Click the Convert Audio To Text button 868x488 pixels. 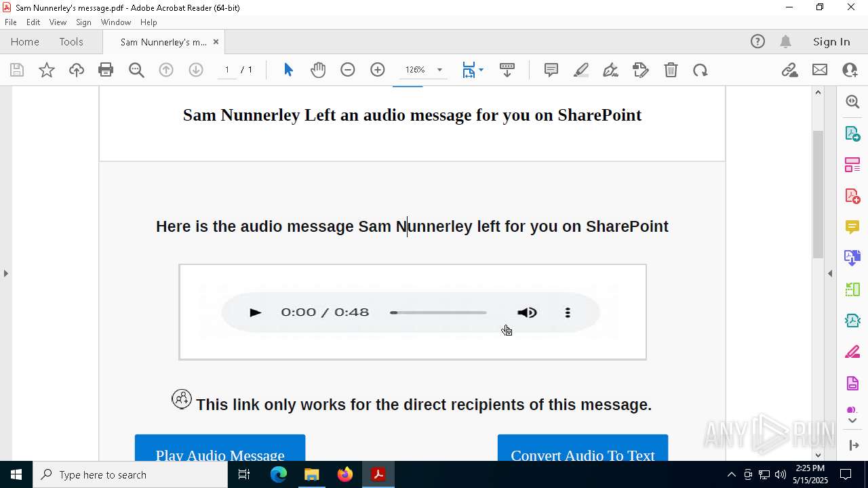coord(583,448)
